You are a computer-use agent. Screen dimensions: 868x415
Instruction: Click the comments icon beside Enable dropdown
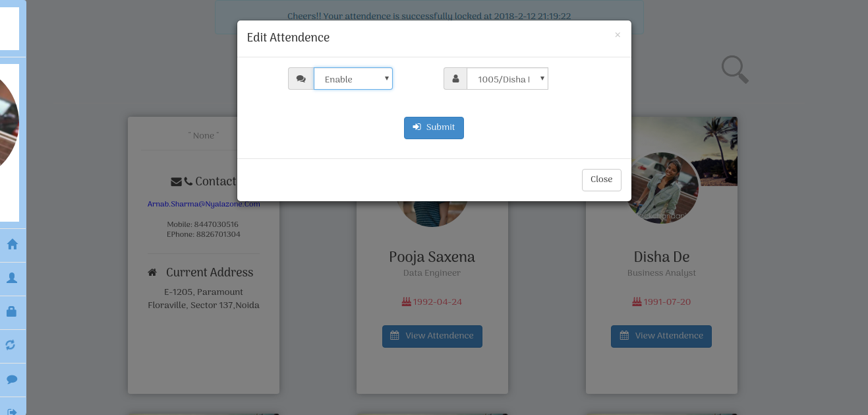pos(301,79)
